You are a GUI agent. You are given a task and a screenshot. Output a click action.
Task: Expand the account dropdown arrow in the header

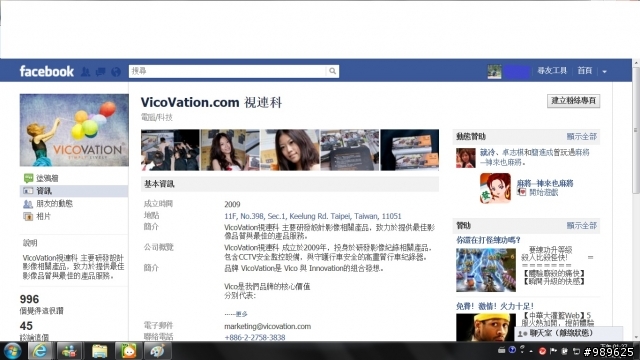[x=604, y=71]
